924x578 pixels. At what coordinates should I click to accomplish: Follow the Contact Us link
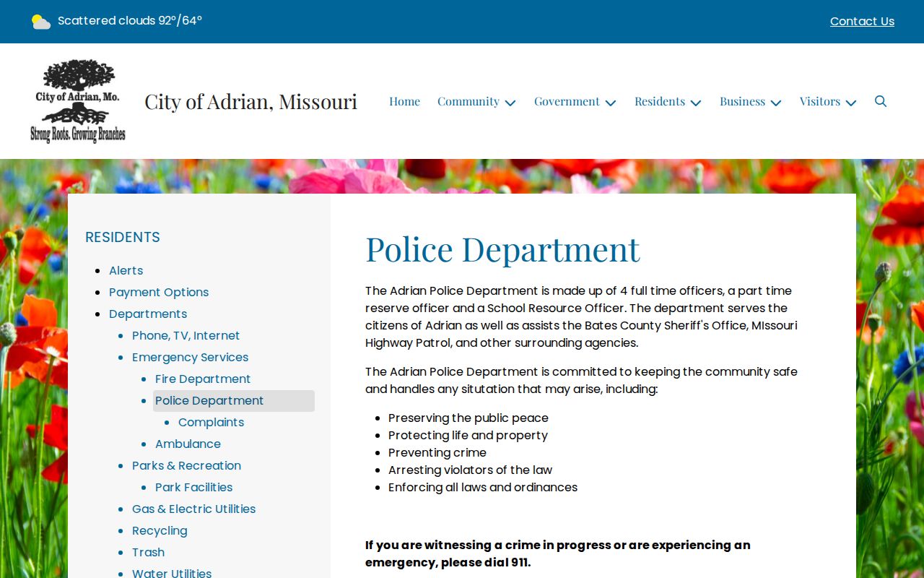(862, 22)
